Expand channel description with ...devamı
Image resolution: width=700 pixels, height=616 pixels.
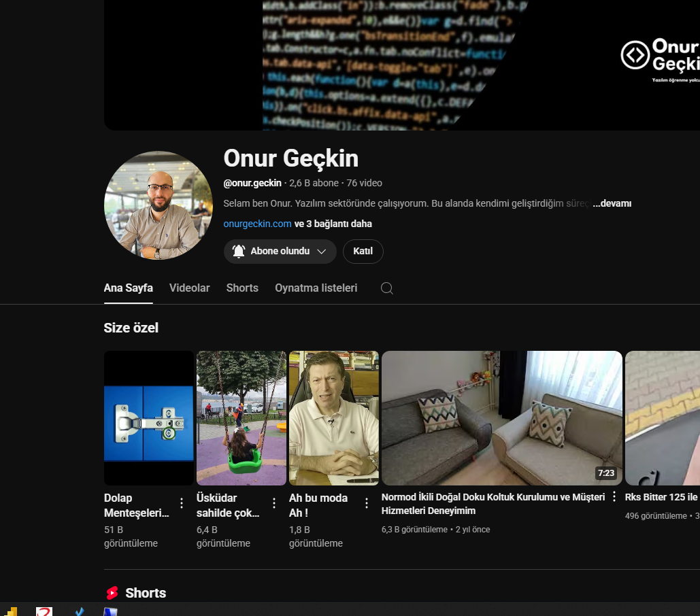tap(612, 203)
